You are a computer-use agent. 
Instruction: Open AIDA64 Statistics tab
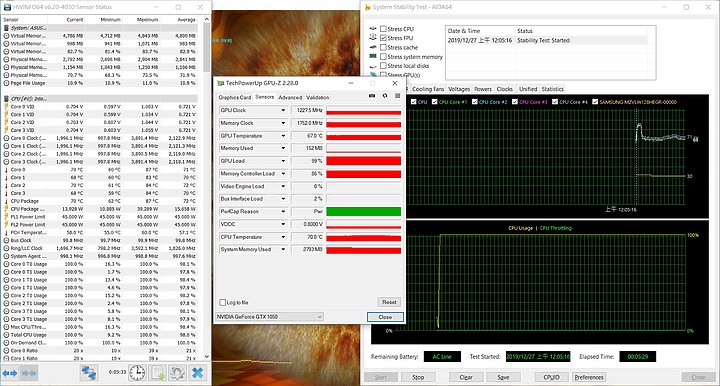click(552, 89)
